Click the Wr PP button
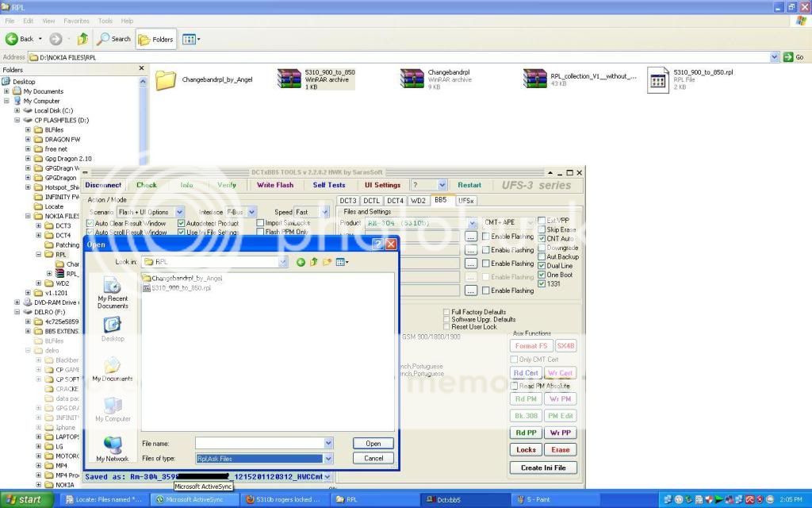812x508 pixels. [561, 433]
